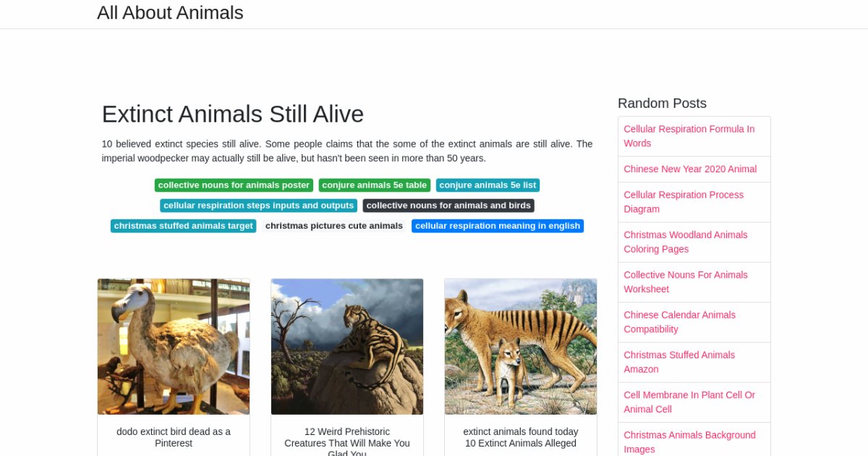View the dodo bird thumbnail image
The width and height of the screenshot is (868, 456).
click(174, 347)
